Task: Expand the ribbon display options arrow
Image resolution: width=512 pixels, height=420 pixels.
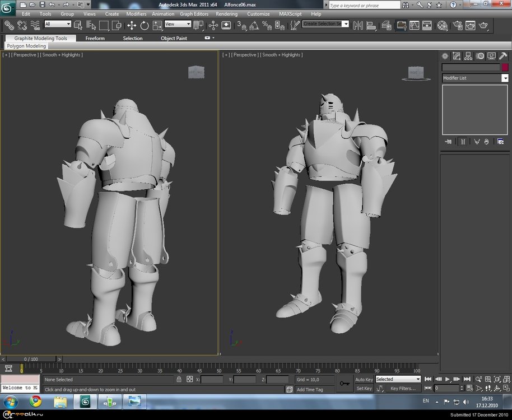Action: coord(213,38)
